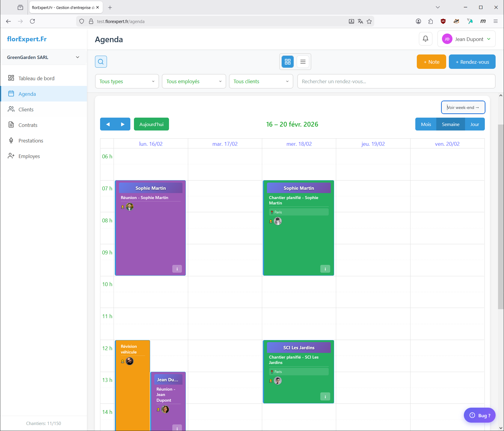Image resolution: width=504 pixels, height=431 pixels.
Task: Bookmark this page with the star icon
Action: pyautogui.click(x=369, y=21)
